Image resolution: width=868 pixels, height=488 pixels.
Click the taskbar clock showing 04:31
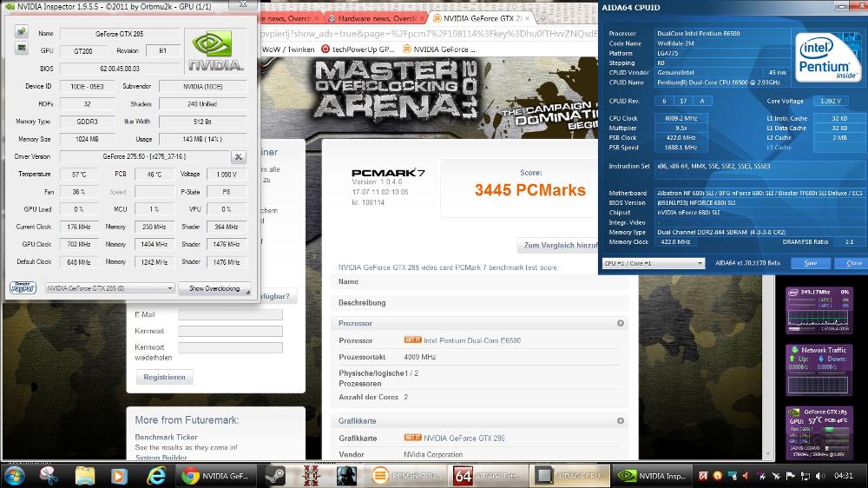pyautogui.click(x=843, y=476)
